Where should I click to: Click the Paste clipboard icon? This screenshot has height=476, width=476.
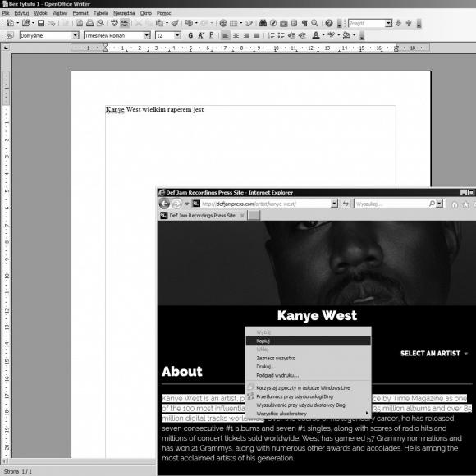(159, 23)
